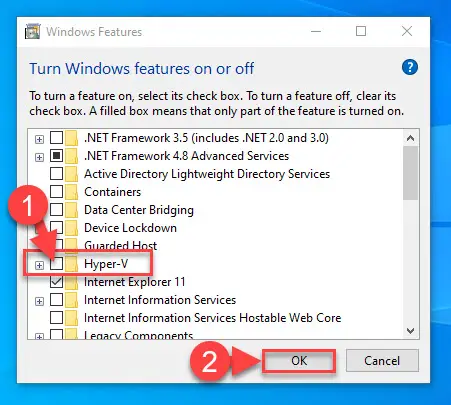Tick the Active Directory Lightweight Directory Services checkbox

[x=56, y=174]
